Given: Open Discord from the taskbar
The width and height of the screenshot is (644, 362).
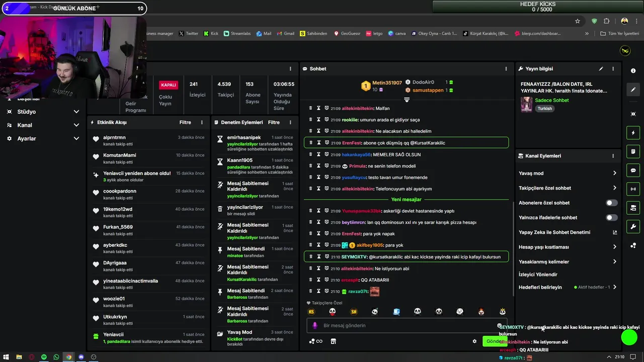Looking at the screenshot, I should 81,357.
